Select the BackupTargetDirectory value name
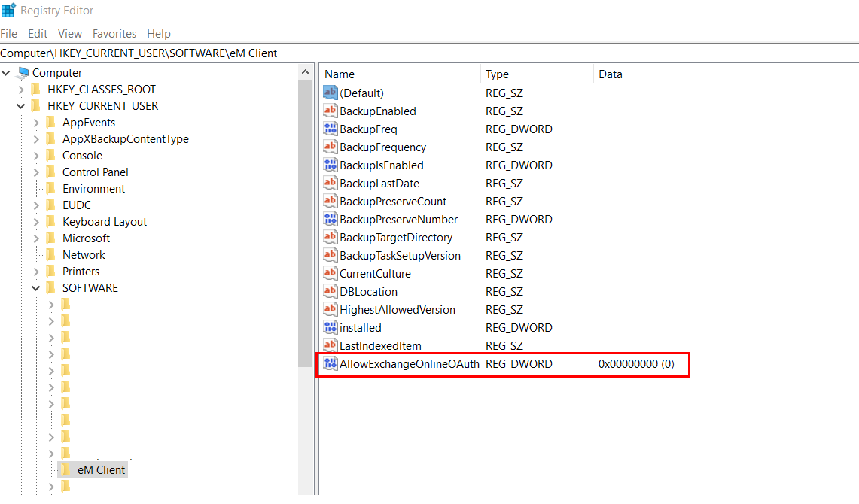 396,237
